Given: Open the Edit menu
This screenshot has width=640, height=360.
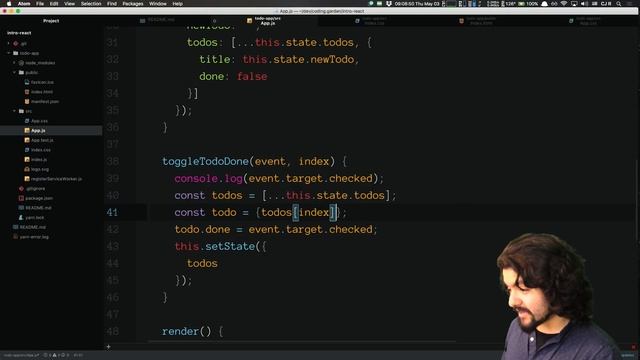Looking at the screenshot, I should pos(54,4).
